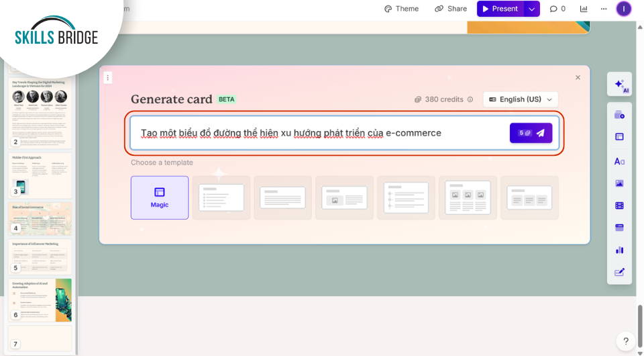The width and height of the screenshot is (644, 356).
Task: Open the charts and diagrams icon
Action: coord(619,250)
